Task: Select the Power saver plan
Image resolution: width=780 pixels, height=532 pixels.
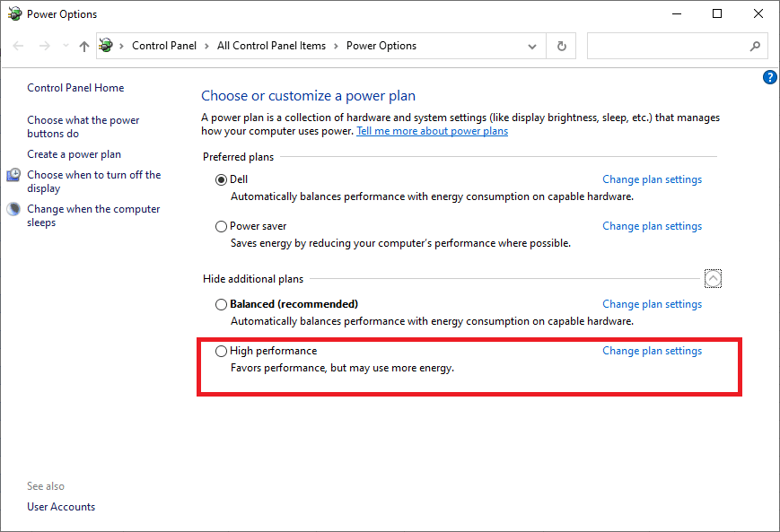Action: [222, 227]
